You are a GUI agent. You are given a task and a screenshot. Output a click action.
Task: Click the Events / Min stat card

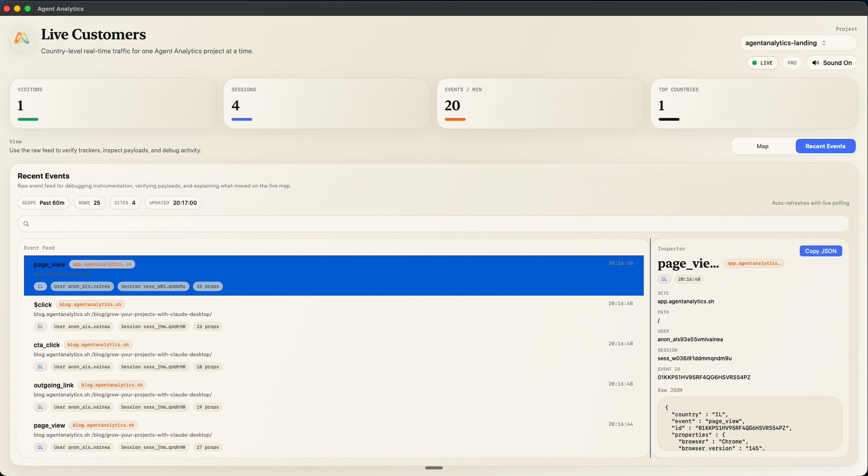tap(540, 104)
